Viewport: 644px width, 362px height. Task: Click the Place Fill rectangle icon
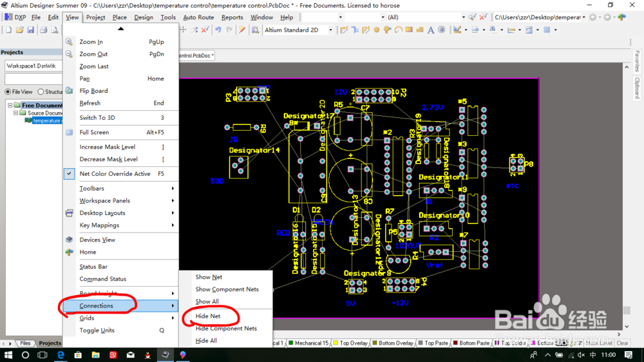point(409,30)
